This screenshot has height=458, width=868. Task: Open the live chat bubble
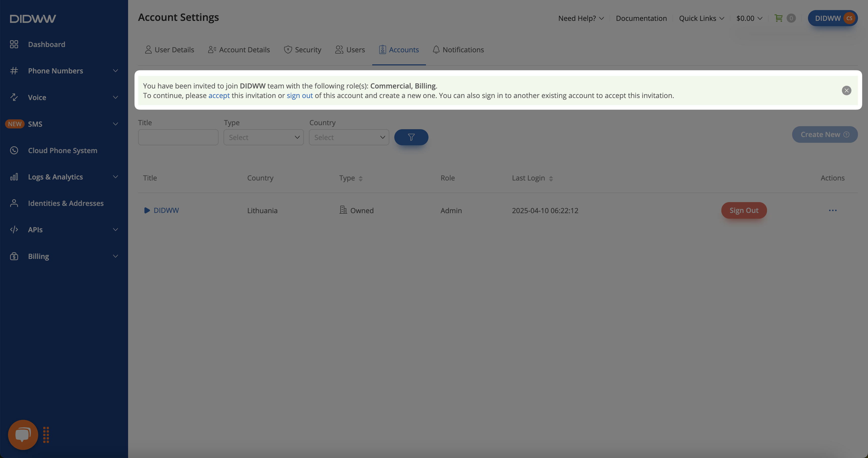[23, 435]
